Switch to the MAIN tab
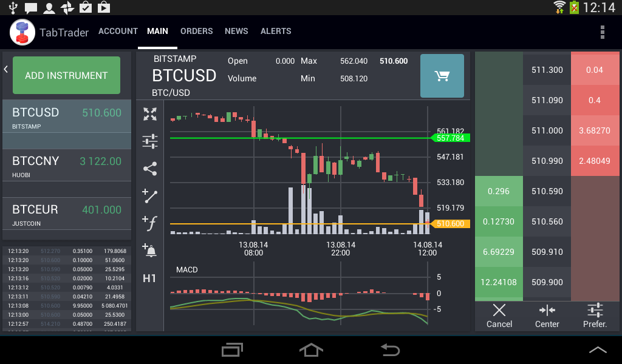The height and width of the screenshot is (364, 622). pos(157,32)
